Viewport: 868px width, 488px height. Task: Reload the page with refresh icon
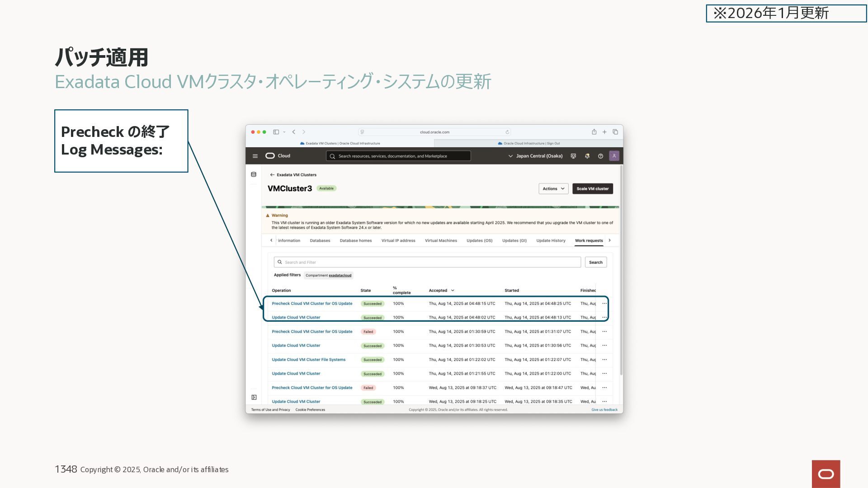[507, 132]
